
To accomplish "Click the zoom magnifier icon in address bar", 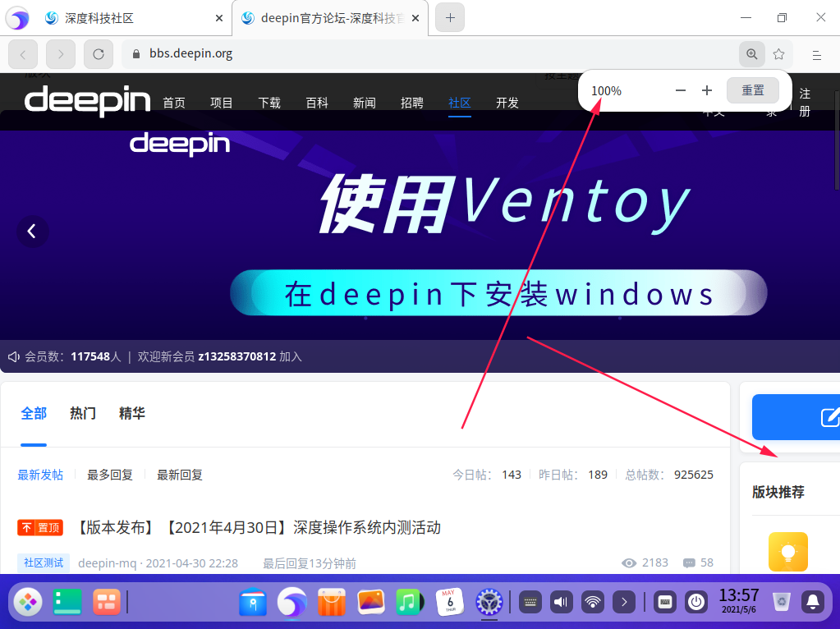I will [751, 54].
